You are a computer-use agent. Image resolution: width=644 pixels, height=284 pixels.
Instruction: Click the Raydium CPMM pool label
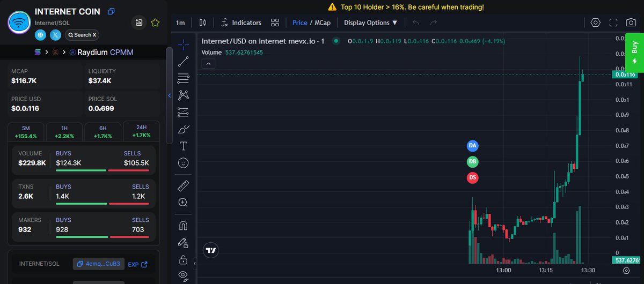[105, 52]
